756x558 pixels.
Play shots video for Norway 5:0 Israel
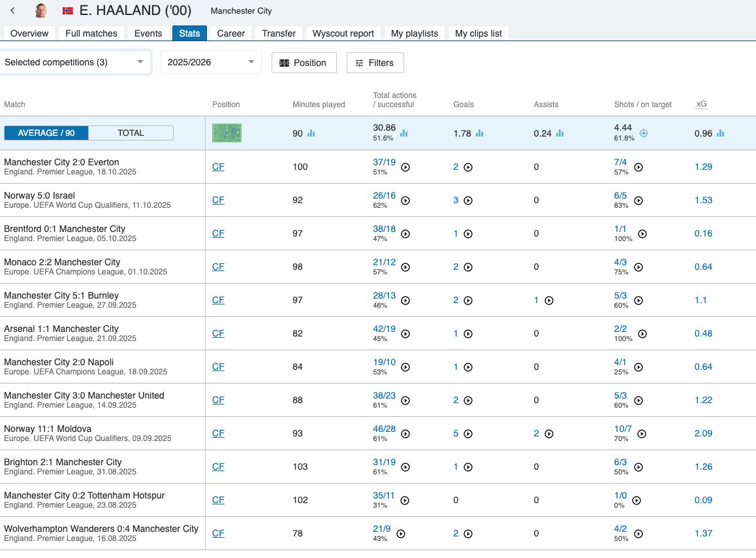[638, 201]
